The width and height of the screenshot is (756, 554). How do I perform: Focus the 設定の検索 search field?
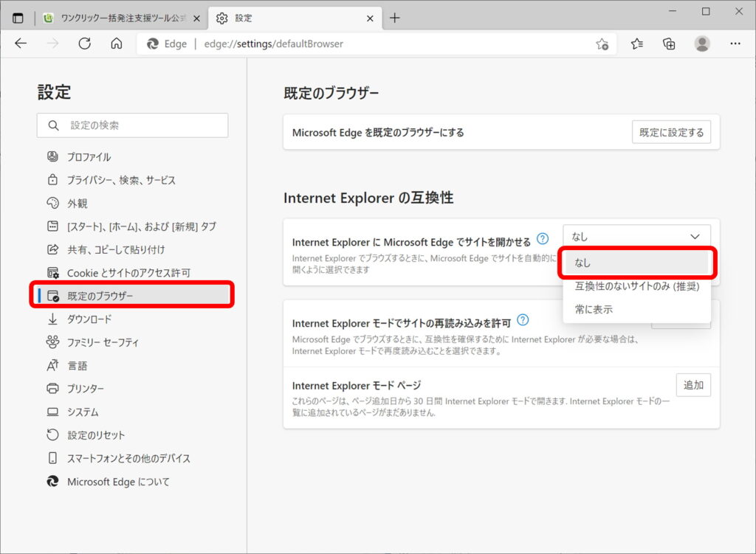133,125
